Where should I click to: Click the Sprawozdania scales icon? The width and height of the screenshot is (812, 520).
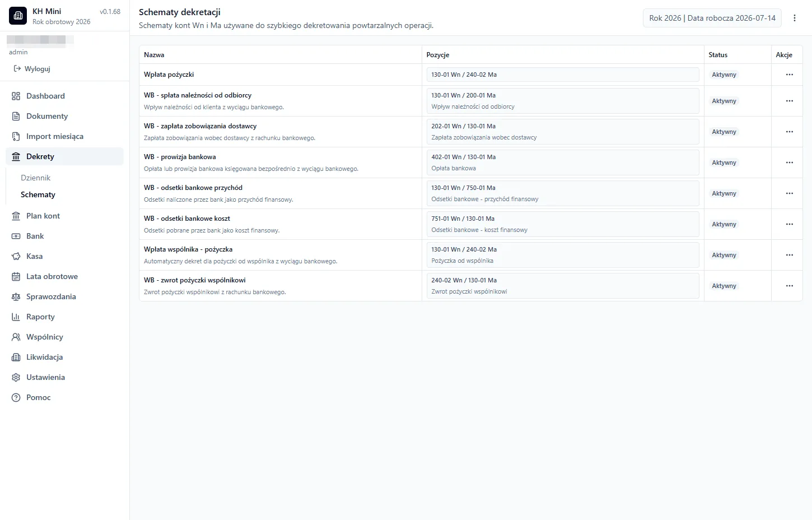(16, 296)
